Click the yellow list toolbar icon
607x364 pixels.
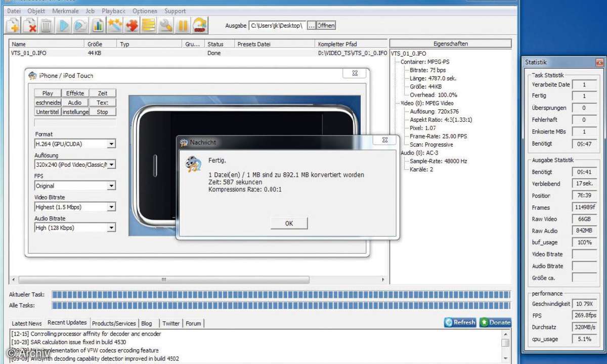(x=149, y=25)
